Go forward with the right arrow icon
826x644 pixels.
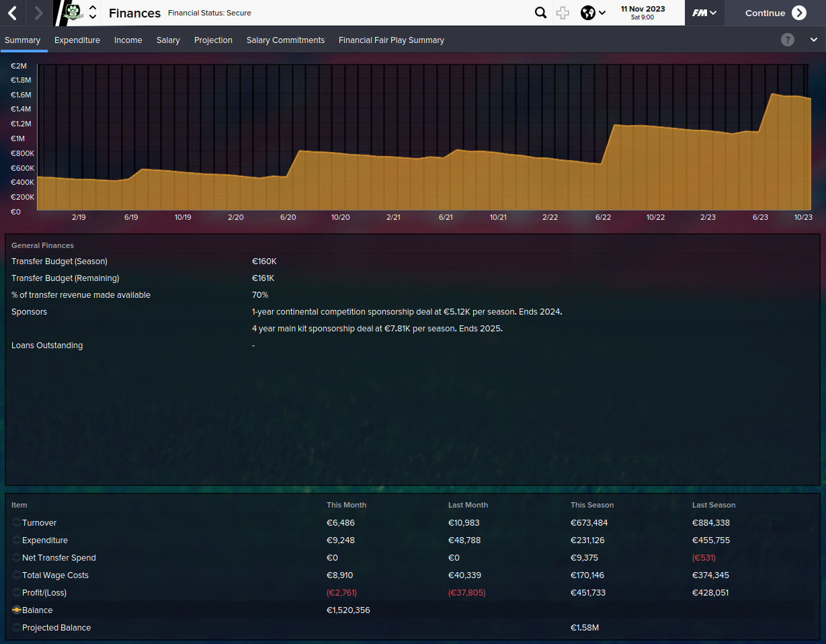click(x=38, y=13)
